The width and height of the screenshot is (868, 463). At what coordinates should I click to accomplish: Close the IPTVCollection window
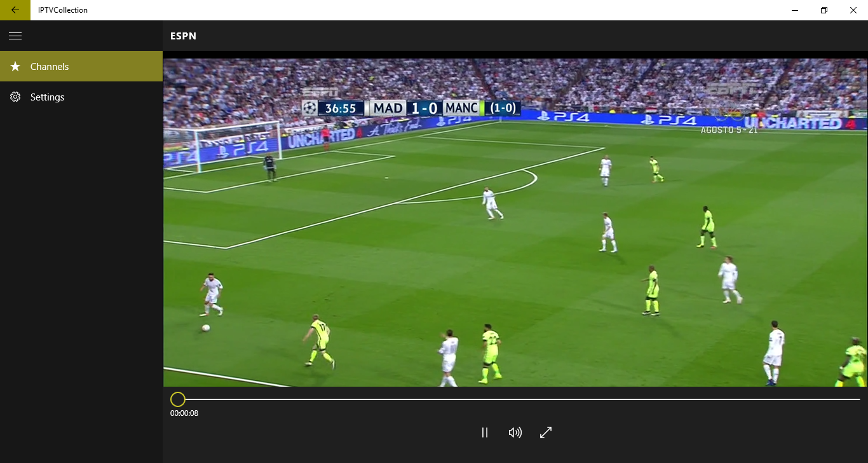pos(853,10)
